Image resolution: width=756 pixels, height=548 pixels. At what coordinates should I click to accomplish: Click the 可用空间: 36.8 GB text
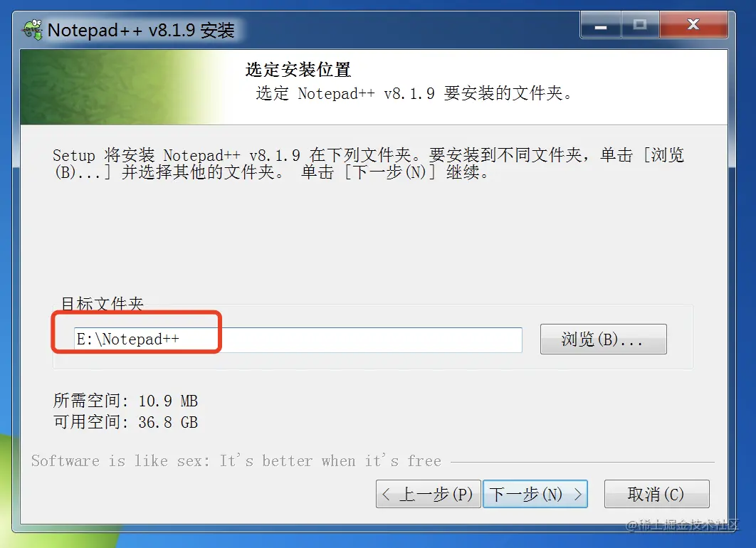click(125, 422)
